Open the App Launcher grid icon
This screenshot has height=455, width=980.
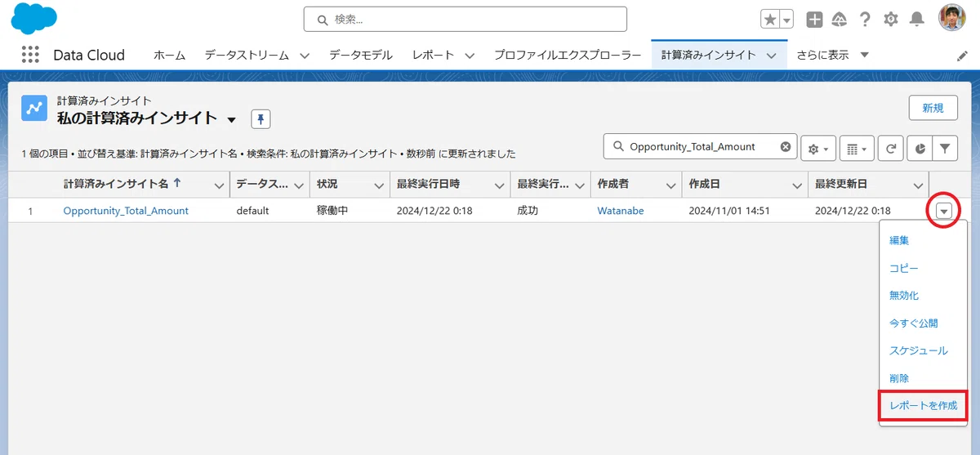(x=30, y=55)
